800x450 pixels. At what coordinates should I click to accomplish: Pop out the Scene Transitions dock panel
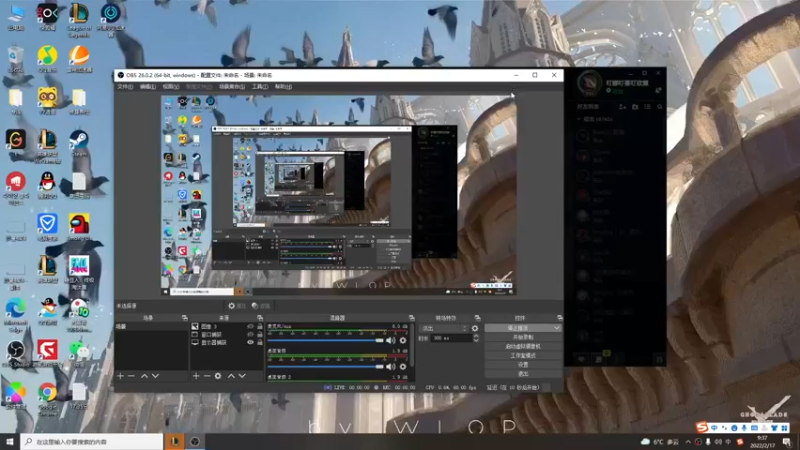click(x=477, y=318)
